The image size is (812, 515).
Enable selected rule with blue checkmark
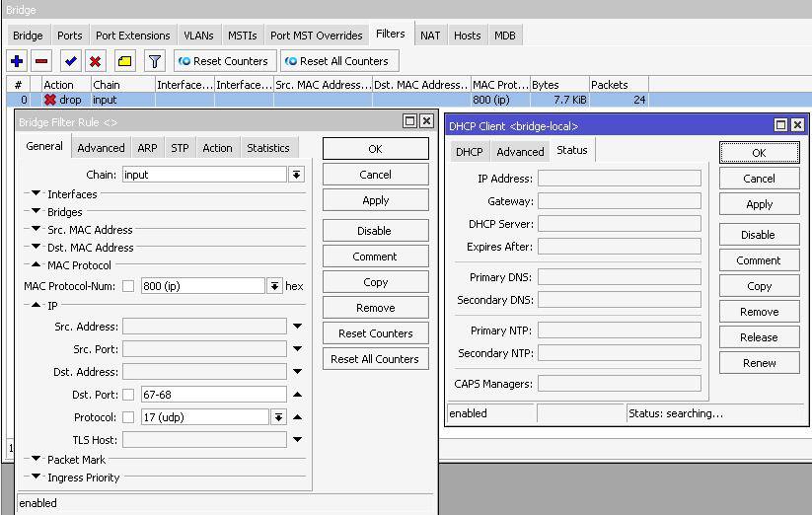pyautogui.click(x=70, y=61)
